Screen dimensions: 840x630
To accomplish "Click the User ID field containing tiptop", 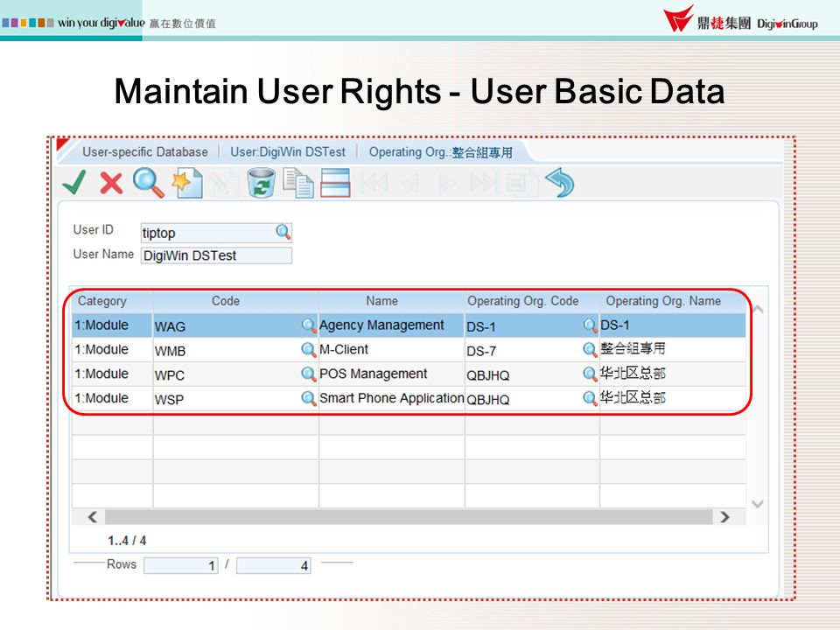I will tap(216, 233).
